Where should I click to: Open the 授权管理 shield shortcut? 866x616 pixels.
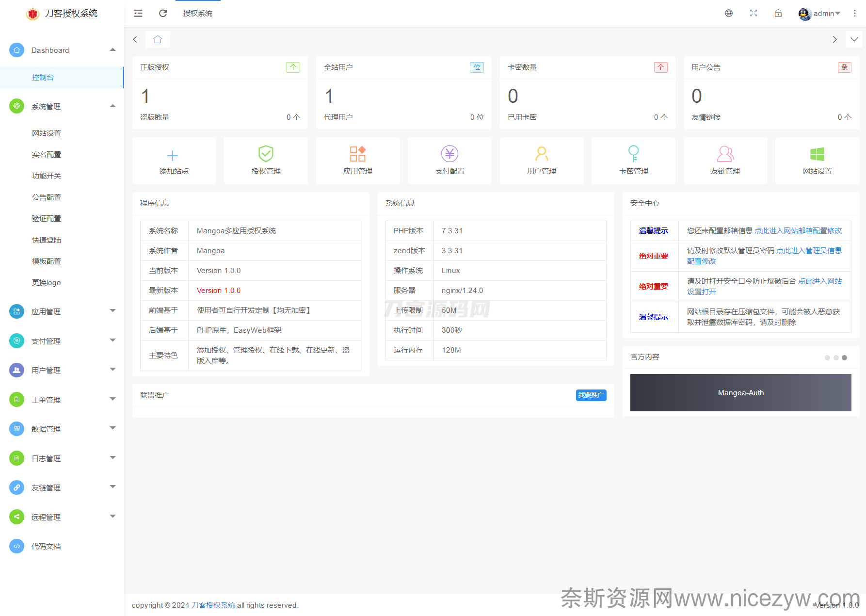click(x=266, y=161)
